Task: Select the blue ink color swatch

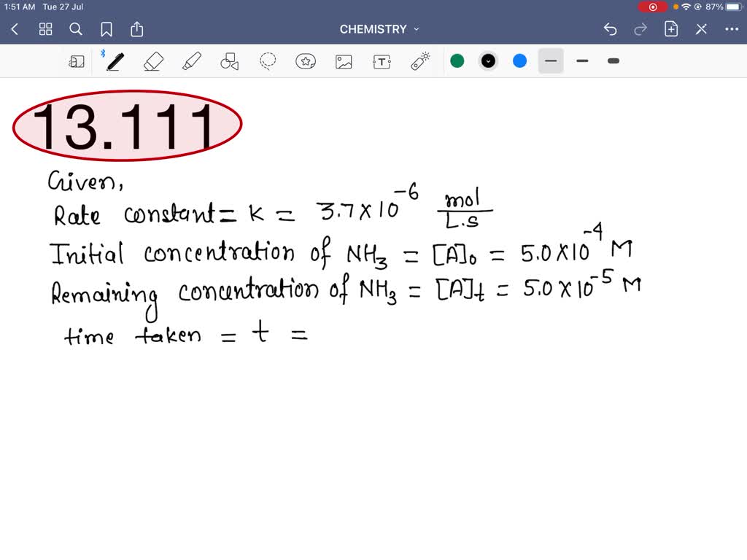Action: coord(519,61)
